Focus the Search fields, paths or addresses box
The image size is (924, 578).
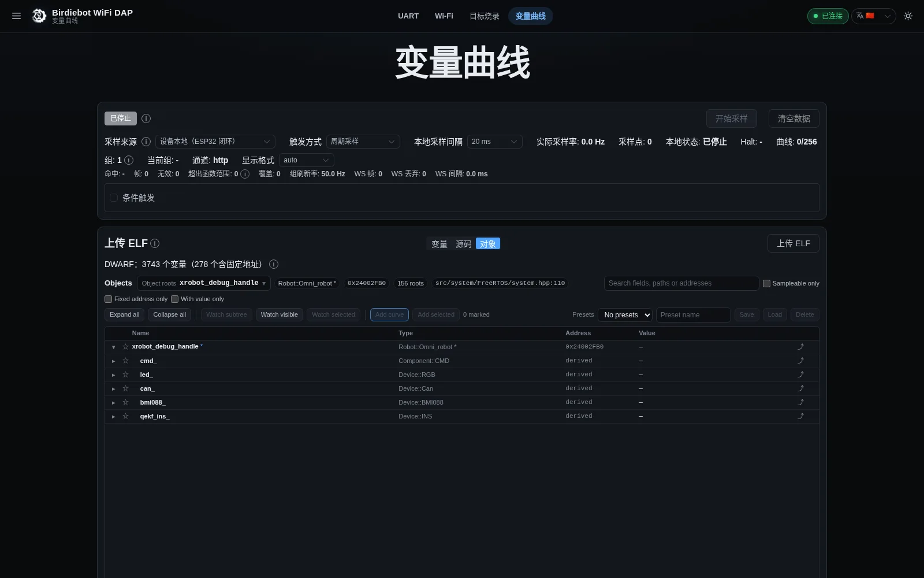pyautogui.click(x=681, y=283)
